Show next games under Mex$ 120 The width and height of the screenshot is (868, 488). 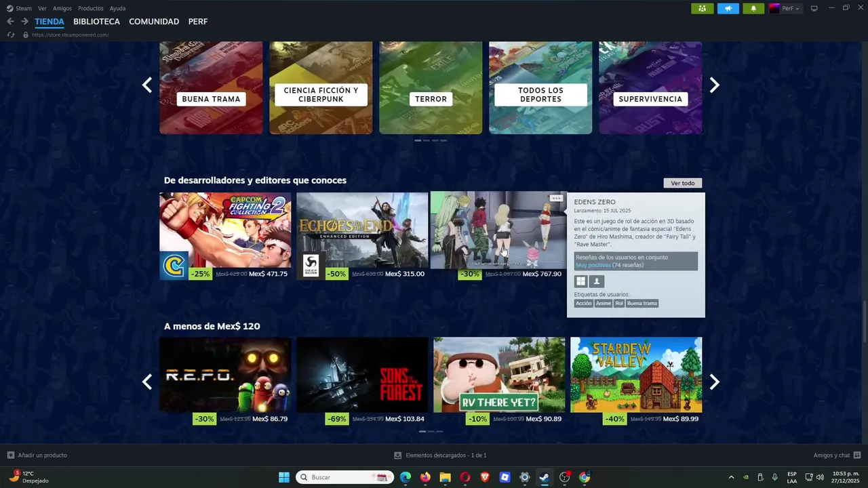point(714,382)
